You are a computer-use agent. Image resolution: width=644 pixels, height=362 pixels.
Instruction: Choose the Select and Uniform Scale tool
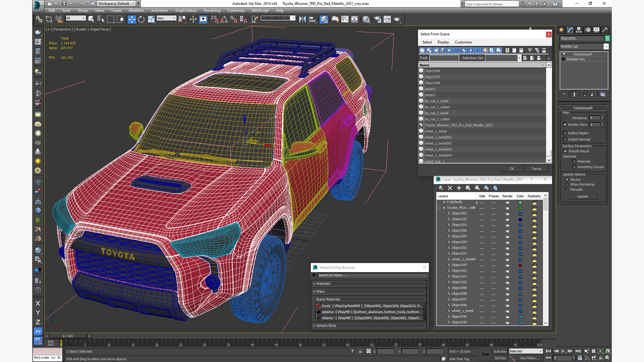click(x=151, y=19)
